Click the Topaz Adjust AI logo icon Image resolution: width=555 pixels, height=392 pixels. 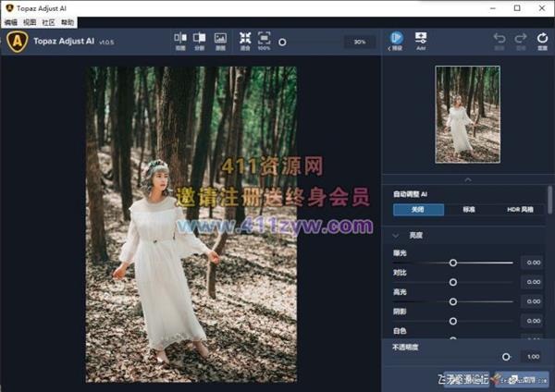18,42
